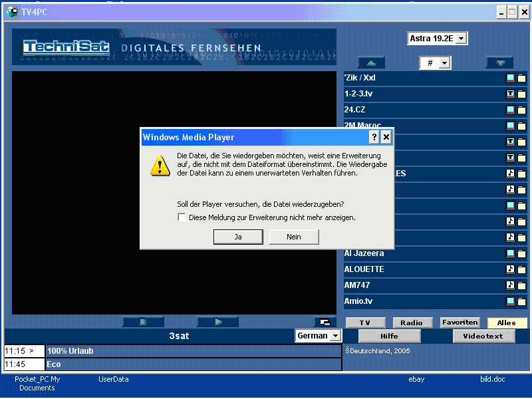Click the teletext TV icon beside 1-2-3.tv
This screenshot has width=532, height=399.
point(510,94)
